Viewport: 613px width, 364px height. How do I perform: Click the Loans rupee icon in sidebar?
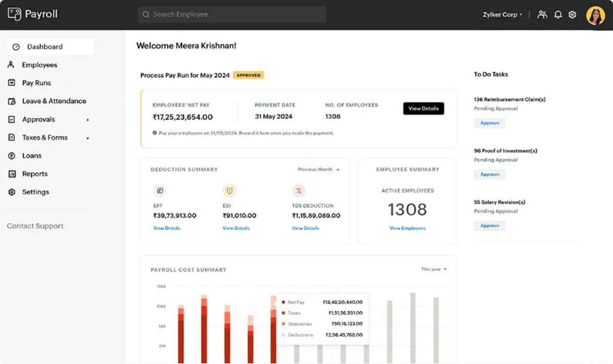(12, 156)
